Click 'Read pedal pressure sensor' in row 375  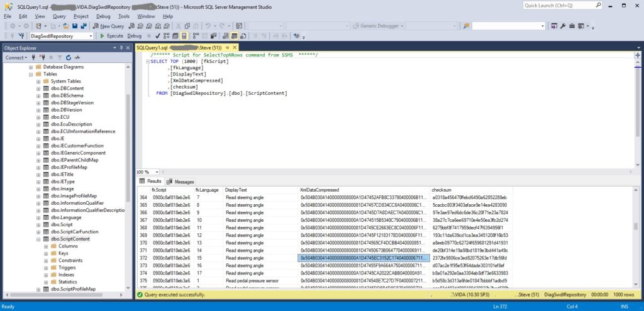(x=252, y=281)
